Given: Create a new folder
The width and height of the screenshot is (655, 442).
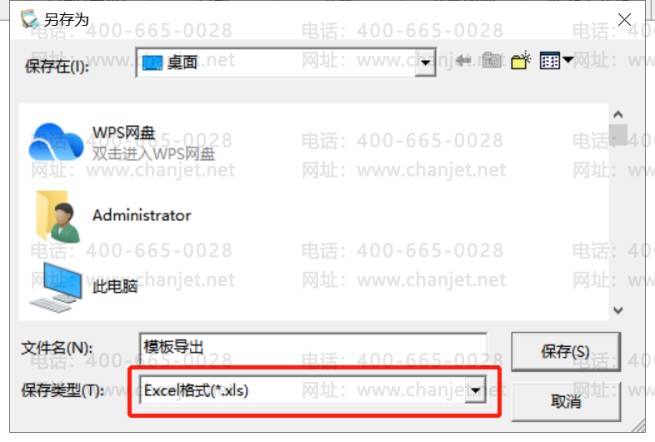Looking at the screenshot, I should tap(521, 61).
